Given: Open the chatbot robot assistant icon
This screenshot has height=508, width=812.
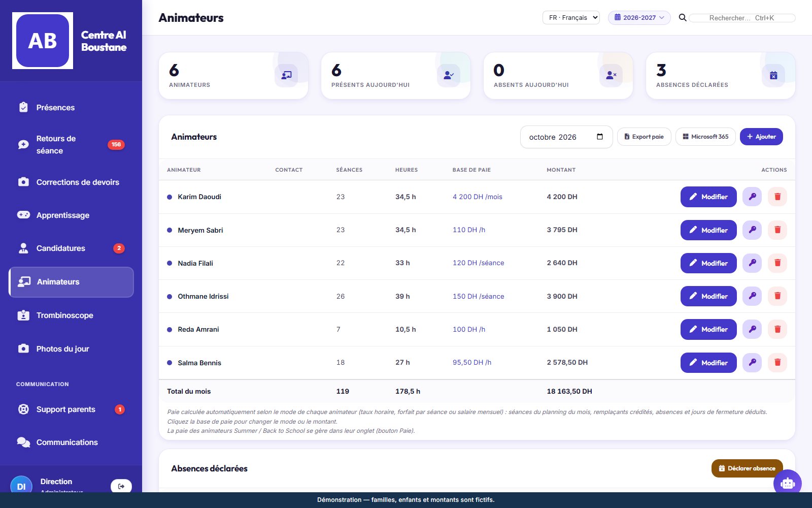Looking at the screenshot, I should point(788,483).
